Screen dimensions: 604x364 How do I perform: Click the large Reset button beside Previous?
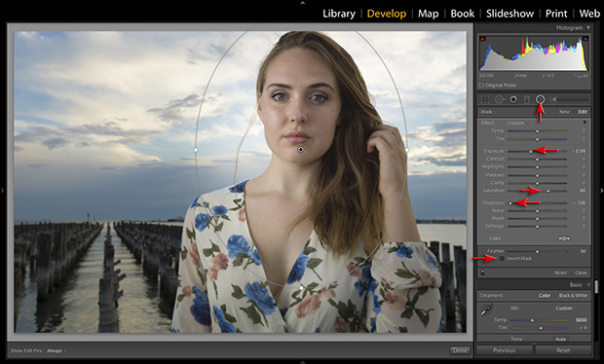click(x=563, y=350)
